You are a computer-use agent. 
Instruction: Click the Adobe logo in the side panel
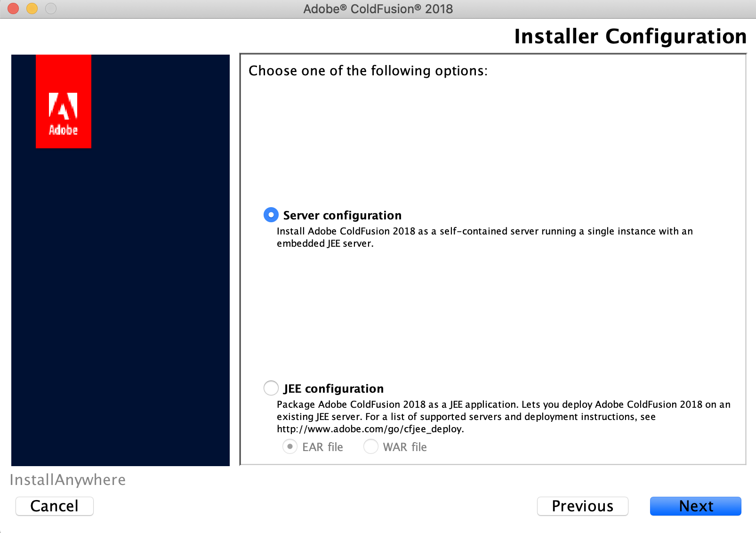click(x=64, y=102)
